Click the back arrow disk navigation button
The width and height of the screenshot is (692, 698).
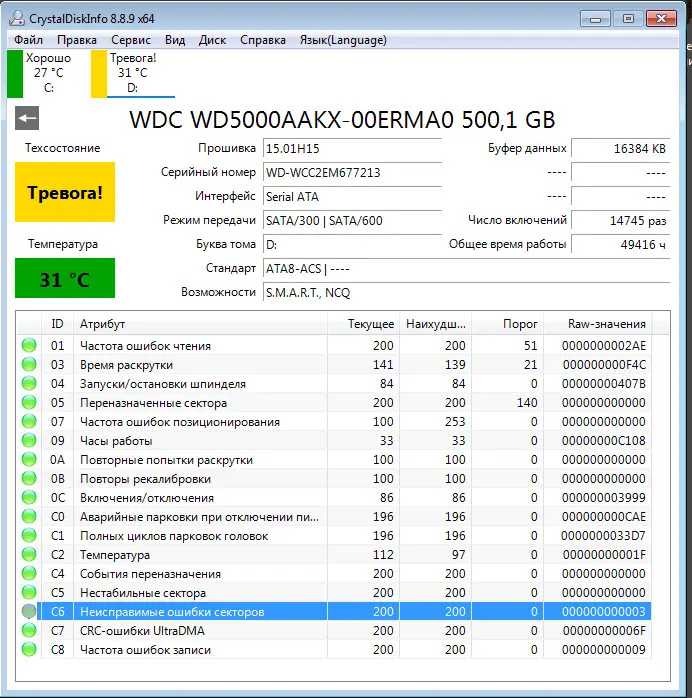coord(27,119)
